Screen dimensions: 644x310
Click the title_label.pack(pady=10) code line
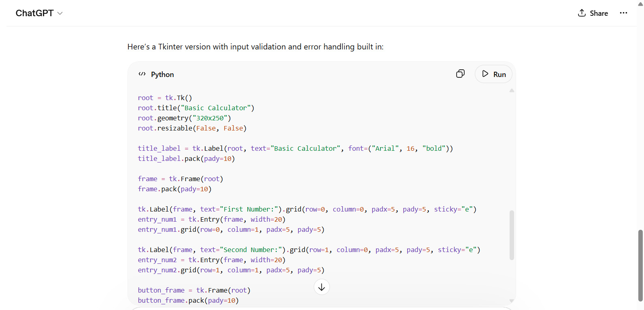click(x=186, y=159)
